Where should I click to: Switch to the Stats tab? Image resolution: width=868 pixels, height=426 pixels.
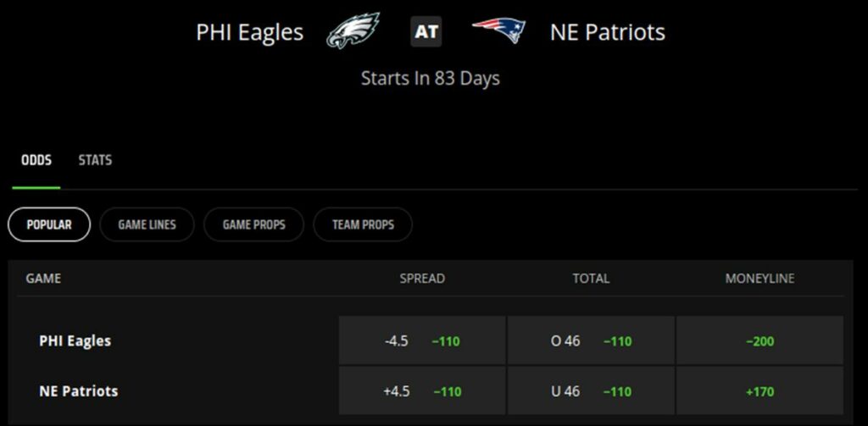95,160
